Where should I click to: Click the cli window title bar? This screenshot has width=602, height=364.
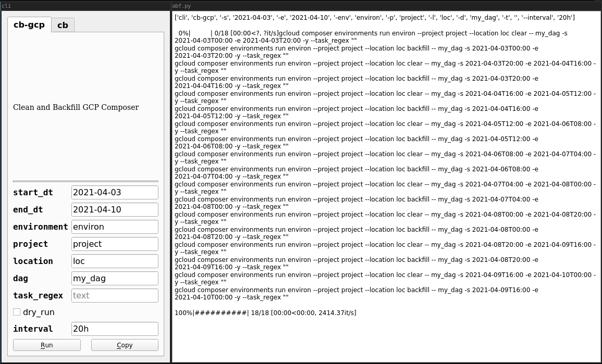[85, 6]
